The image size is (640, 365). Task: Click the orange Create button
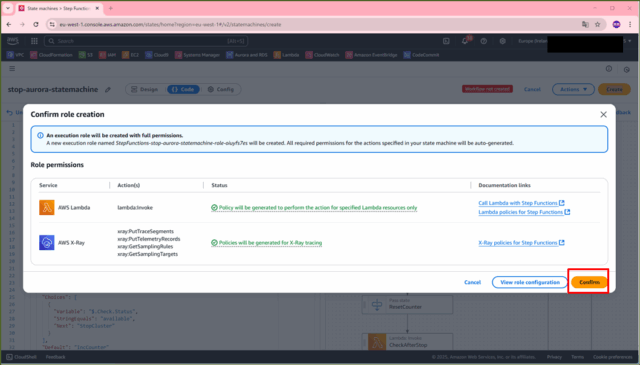tap(614, 89)
